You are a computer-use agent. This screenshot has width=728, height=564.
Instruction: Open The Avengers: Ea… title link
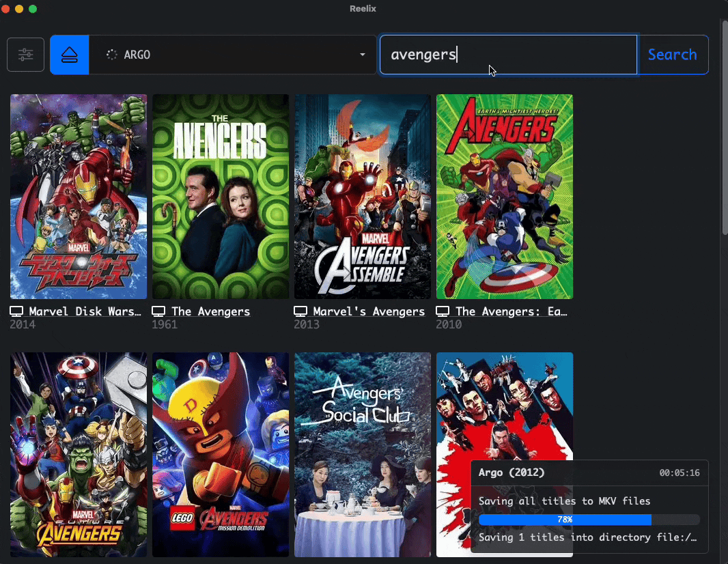(512, 311)
